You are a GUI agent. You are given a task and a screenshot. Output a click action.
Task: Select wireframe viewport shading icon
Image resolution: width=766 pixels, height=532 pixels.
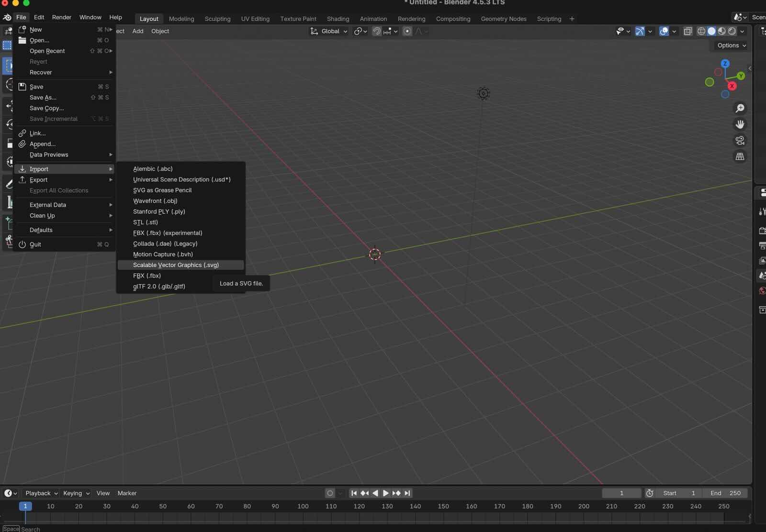tap(701, 31)
